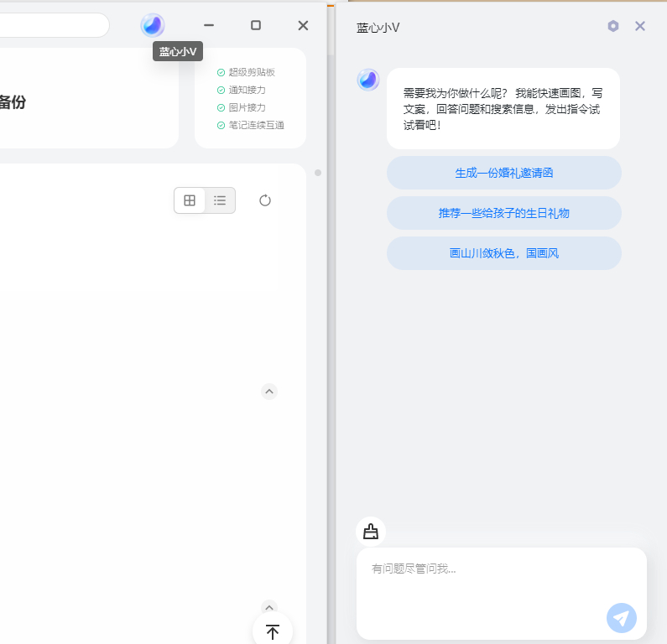Click the assistant avatar beside greeting message
The image size is (667, 644).
tap(368, 80)
